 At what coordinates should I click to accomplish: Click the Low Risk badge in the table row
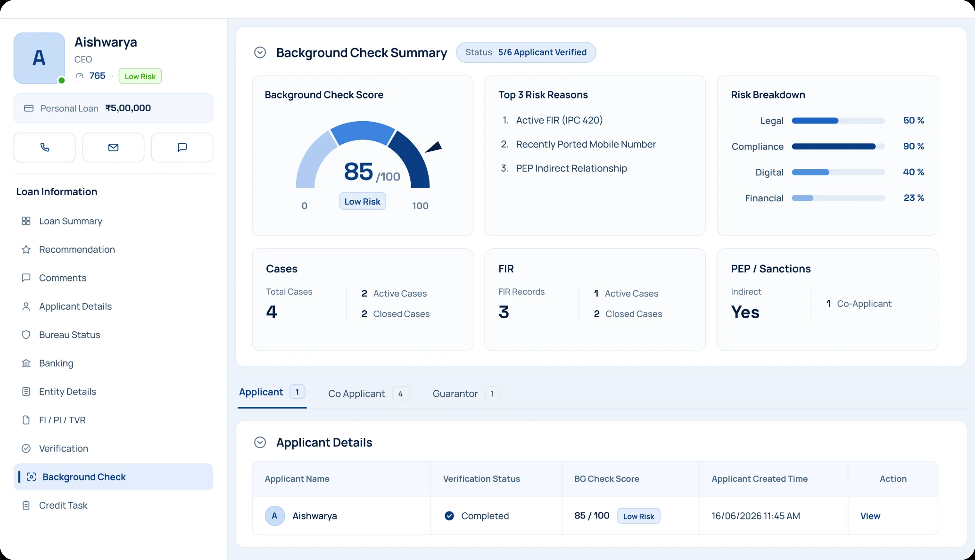click(638, 516)
